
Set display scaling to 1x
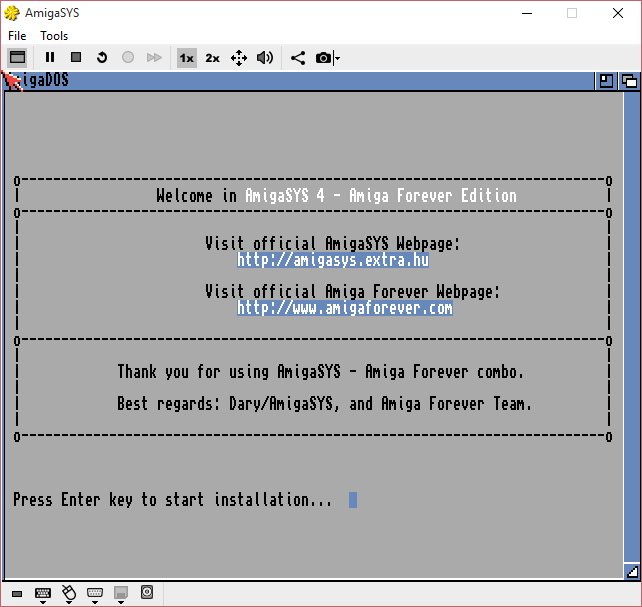click(187, 58)
